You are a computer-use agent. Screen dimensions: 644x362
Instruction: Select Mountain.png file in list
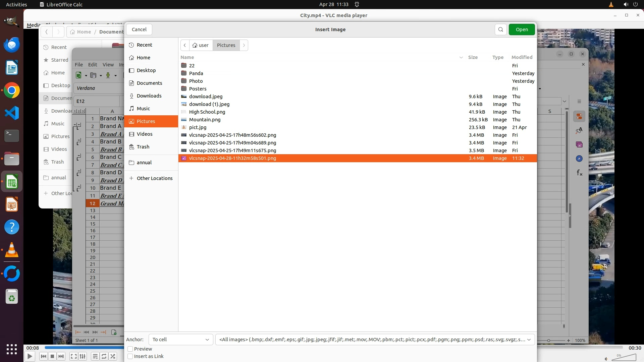coord(205,120)
